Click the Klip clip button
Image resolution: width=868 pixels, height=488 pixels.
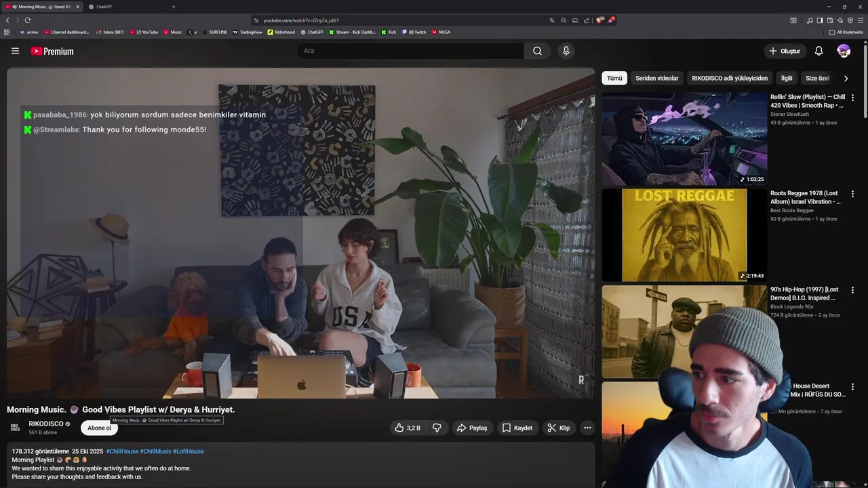[559, 428]
